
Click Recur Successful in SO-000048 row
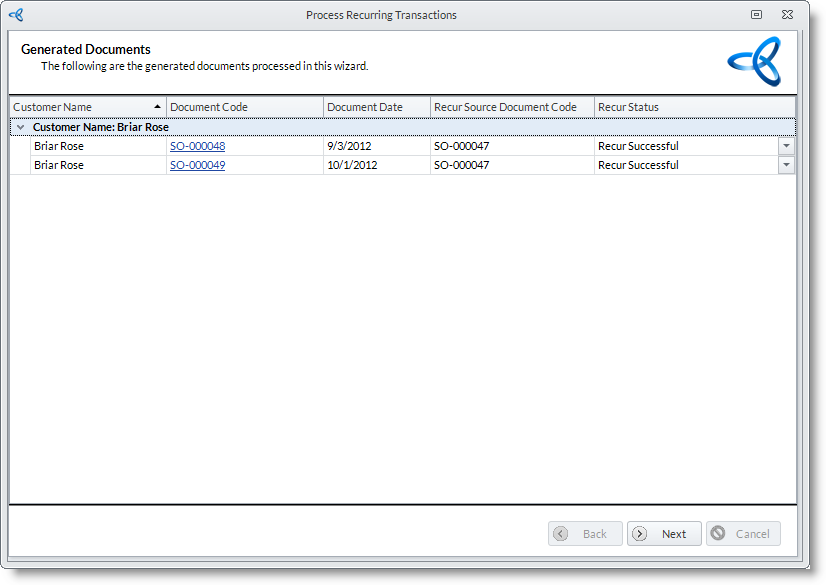(x=638, y=146)
